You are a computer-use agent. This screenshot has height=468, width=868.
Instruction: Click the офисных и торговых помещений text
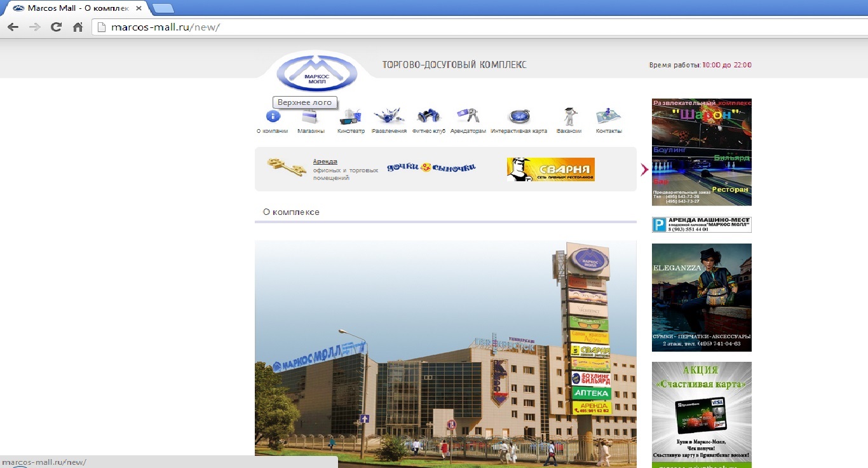tap(346, 174)
